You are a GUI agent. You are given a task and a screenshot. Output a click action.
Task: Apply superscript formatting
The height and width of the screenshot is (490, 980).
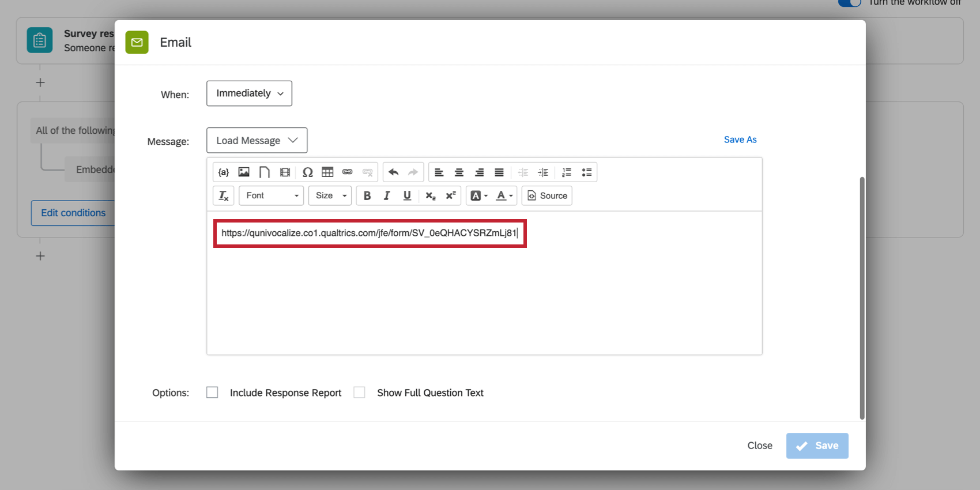pos(451,196)
